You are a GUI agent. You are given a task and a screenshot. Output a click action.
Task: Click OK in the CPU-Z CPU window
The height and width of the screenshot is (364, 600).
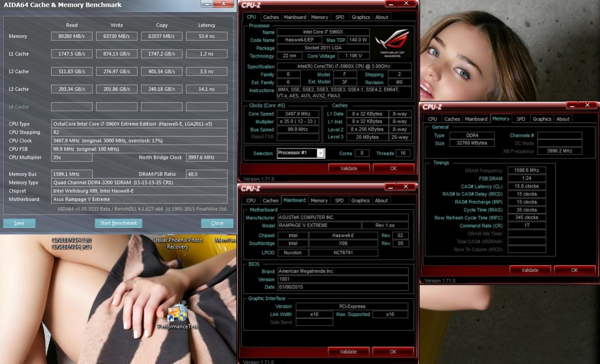(x=393, y=168)
